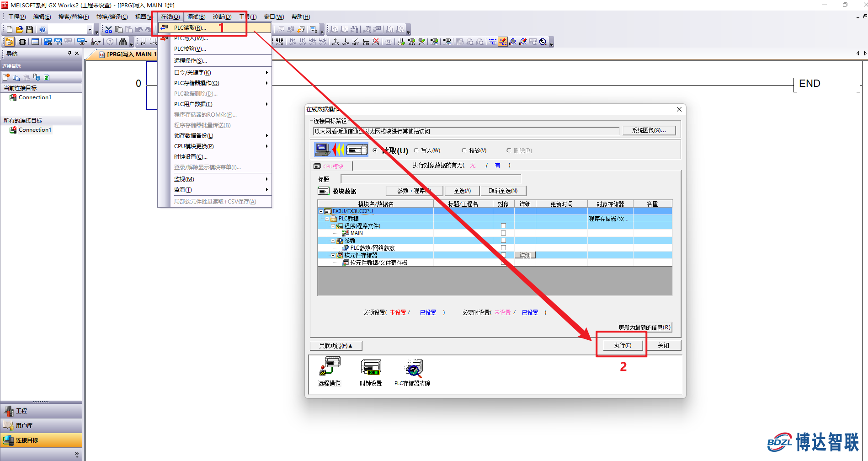The image size is (868, 461).
Task: Click the 执行(E) execute button
Action: (x=623, y=345)
